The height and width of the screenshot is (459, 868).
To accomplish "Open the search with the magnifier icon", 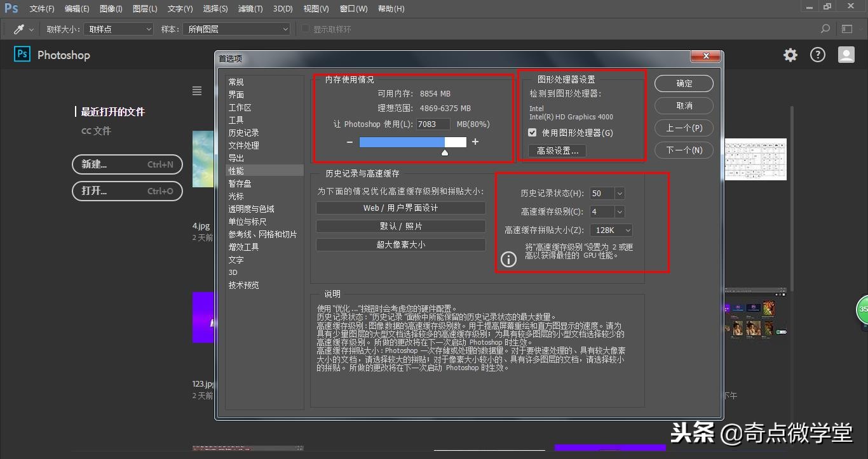I will click(x=825, y=29).
